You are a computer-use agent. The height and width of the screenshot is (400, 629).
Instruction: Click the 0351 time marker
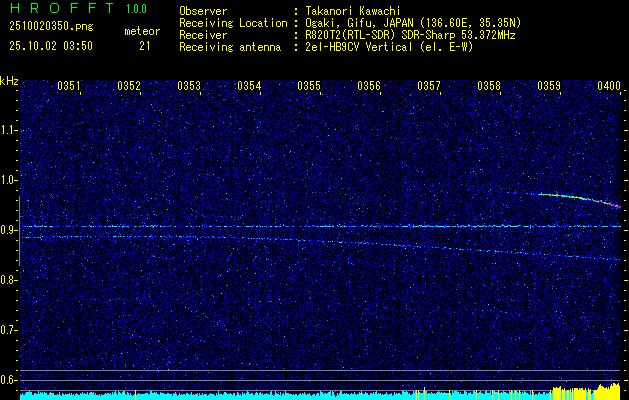pos(69,87)
